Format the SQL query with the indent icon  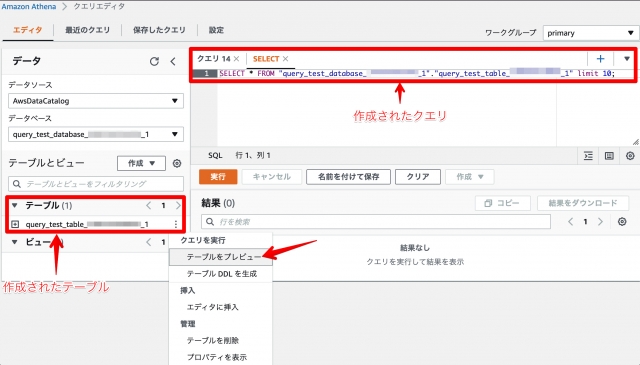588,156
